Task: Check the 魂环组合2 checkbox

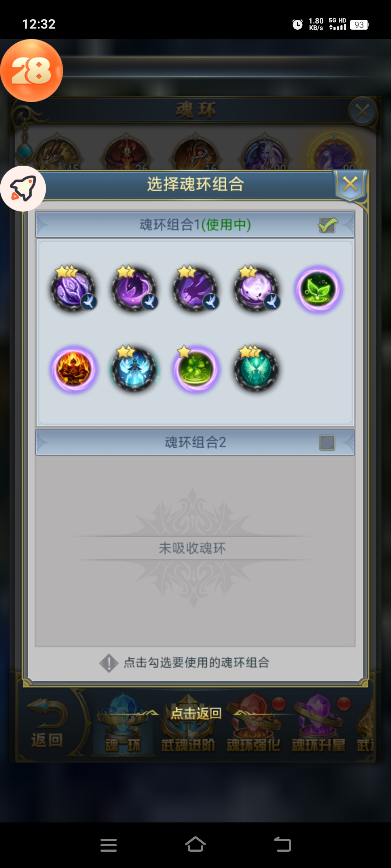Action: pos(327,443)
